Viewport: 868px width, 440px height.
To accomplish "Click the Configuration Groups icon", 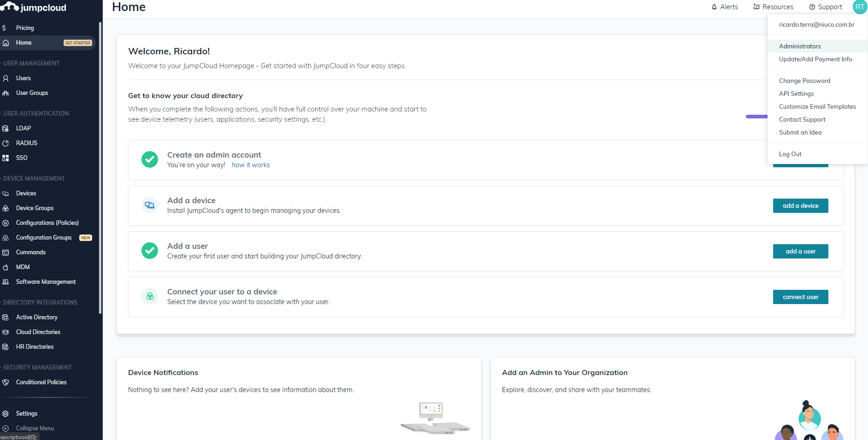I will pyautogui.click(x=6, y=238).
